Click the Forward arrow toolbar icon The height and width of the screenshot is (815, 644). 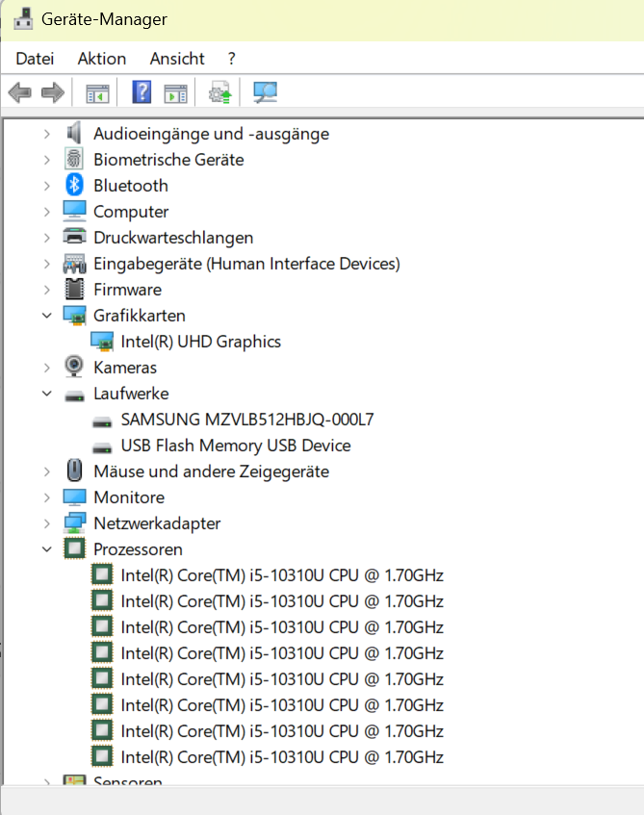point(53,93)
